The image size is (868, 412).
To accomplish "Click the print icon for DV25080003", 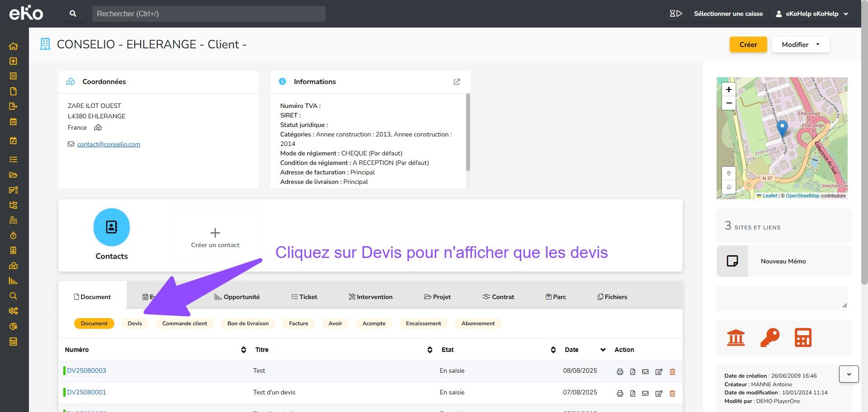I will pos(620,371).
